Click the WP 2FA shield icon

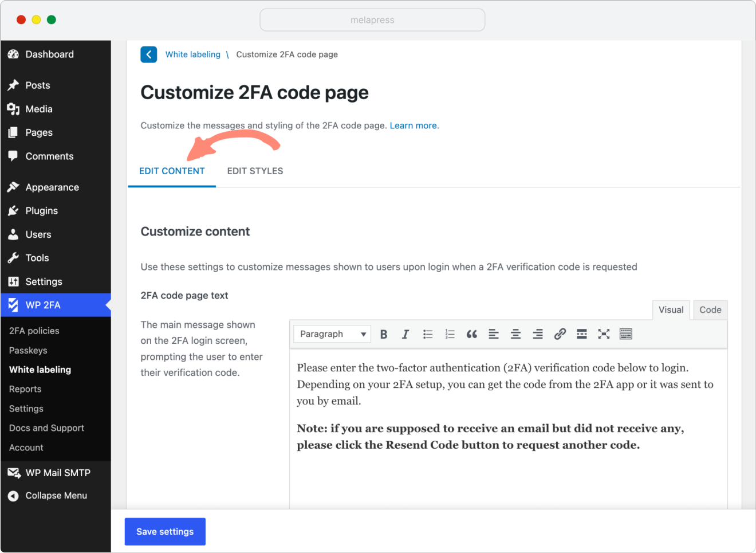point(13,305)
